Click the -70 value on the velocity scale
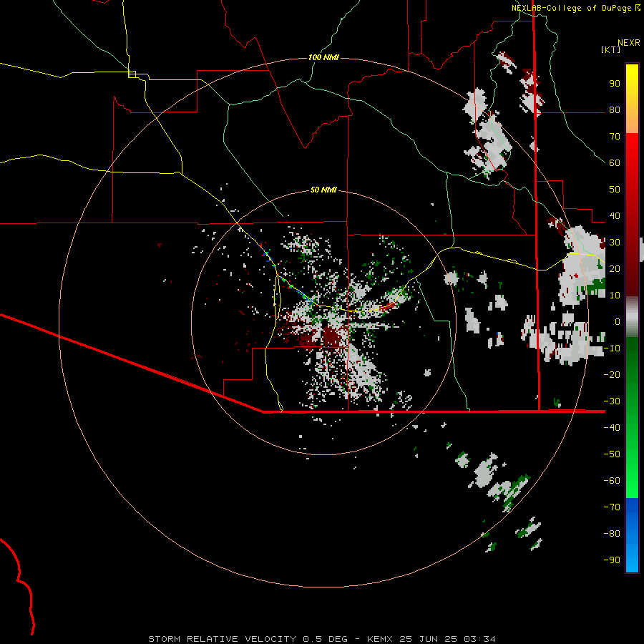 point(612,507)
